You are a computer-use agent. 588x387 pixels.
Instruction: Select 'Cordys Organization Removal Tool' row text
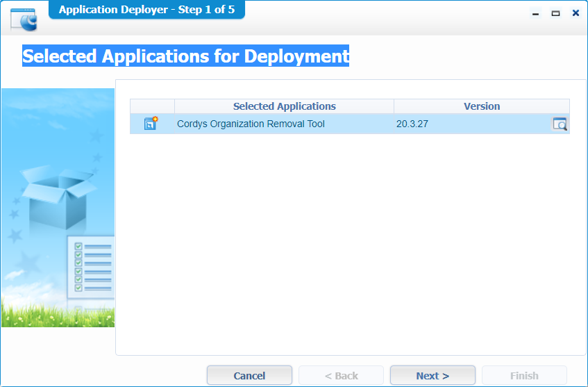251,124
